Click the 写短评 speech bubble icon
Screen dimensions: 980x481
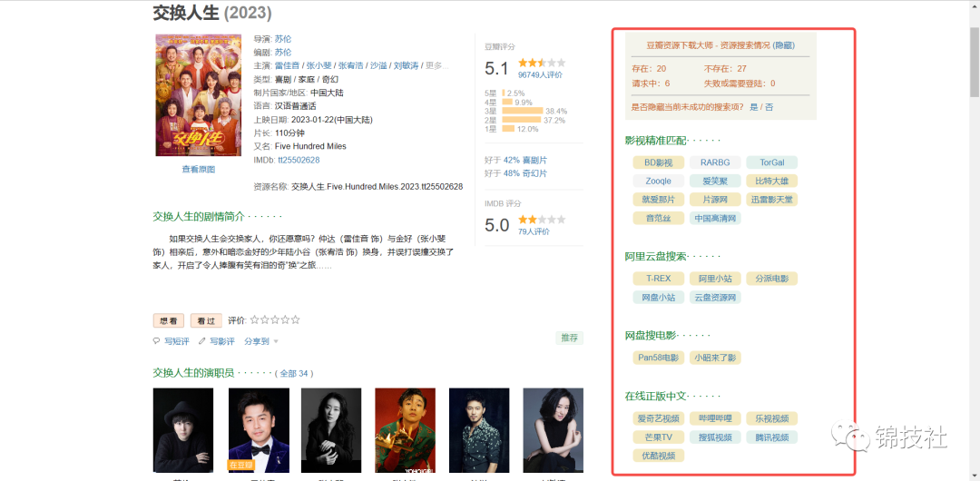pyautogui.click(x=156, y=341)
